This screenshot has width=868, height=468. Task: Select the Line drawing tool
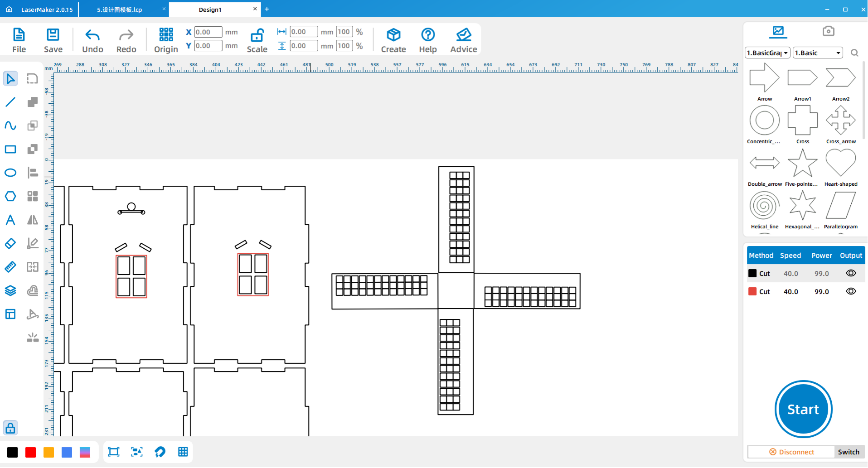point(10,102)
